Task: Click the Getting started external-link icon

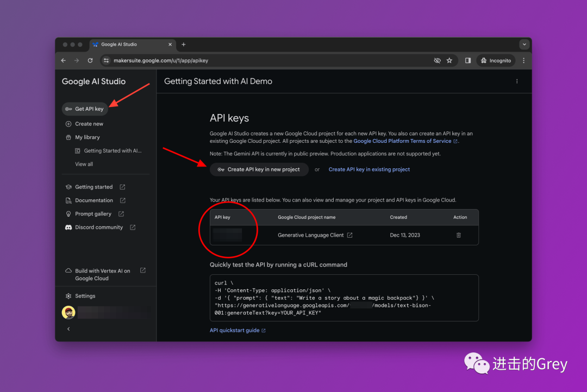Action: (122, 187)
